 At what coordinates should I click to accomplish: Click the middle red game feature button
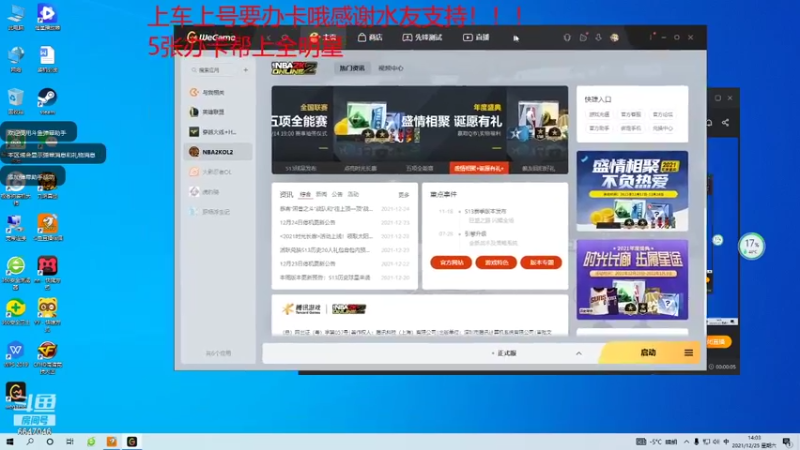coord(496,262)
